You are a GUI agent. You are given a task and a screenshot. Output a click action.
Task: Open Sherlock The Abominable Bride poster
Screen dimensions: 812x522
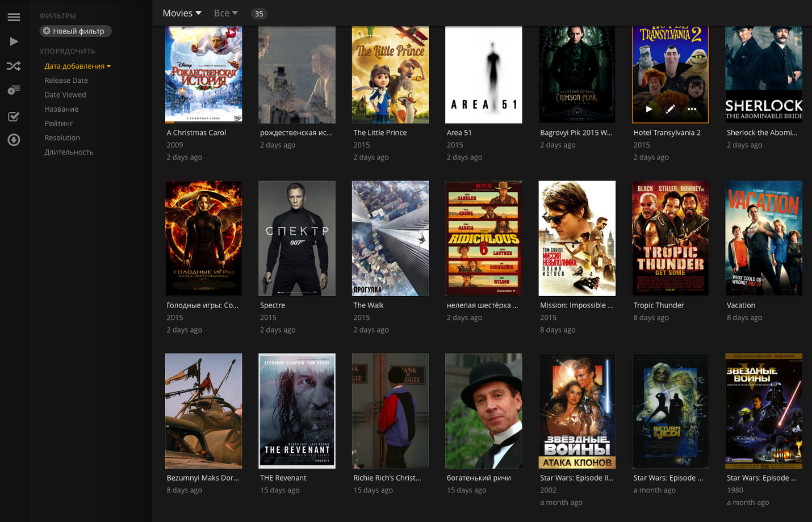pos(764,74)
